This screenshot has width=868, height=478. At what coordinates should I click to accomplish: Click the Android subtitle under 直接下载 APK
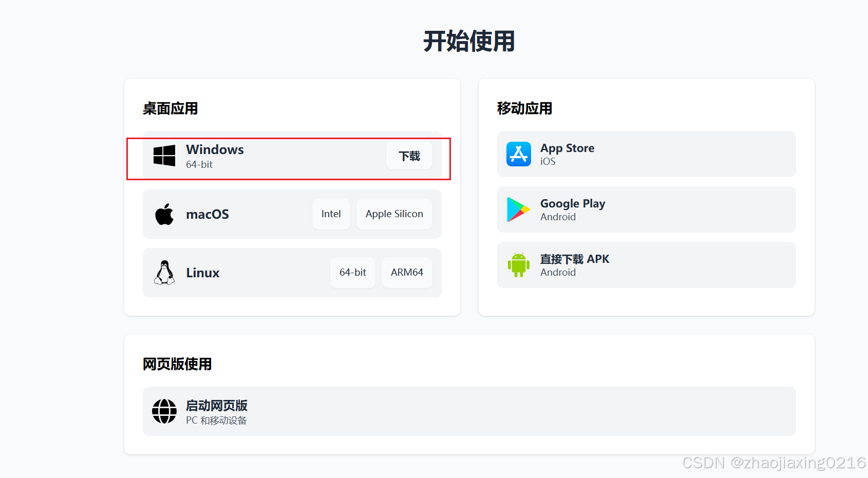[x=558, y=272]
